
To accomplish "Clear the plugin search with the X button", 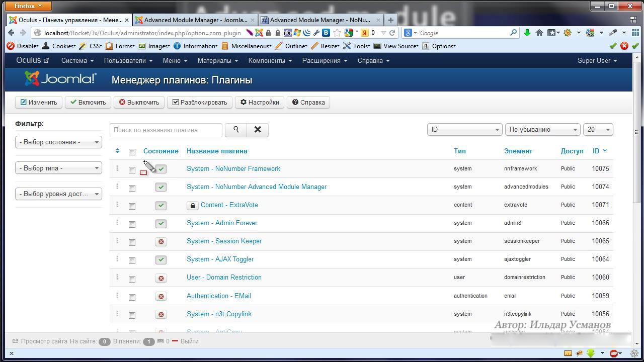I will pyautogui.click(x=258, y=130).
